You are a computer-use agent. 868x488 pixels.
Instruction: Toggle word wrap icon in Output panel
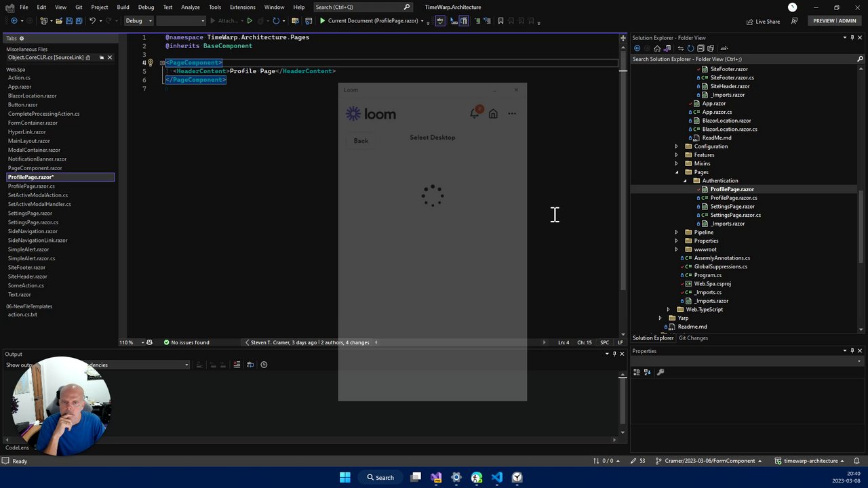coord(250,365)
